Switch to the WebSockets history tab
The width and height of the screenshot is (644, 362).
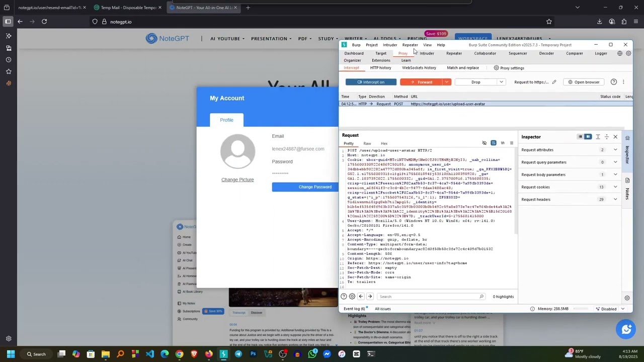point(419,68)
